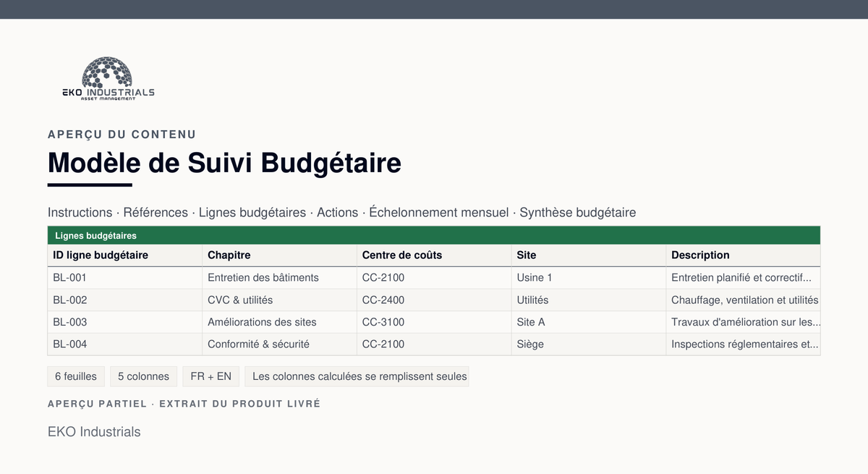
Task: Click the Entretien planifié et correctif description
Action: click(x=744, y=278)
